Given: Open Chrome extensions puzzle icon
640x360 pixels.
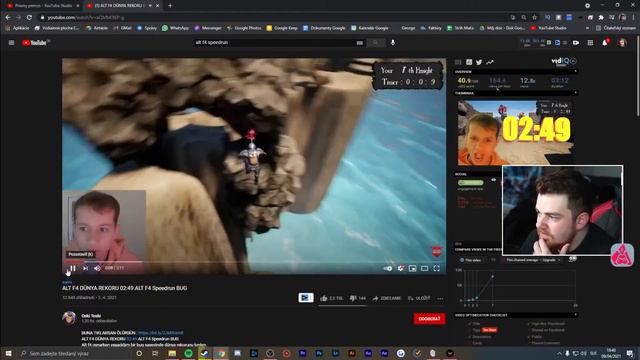Looking at the screenshot, I should pos(601,18).
